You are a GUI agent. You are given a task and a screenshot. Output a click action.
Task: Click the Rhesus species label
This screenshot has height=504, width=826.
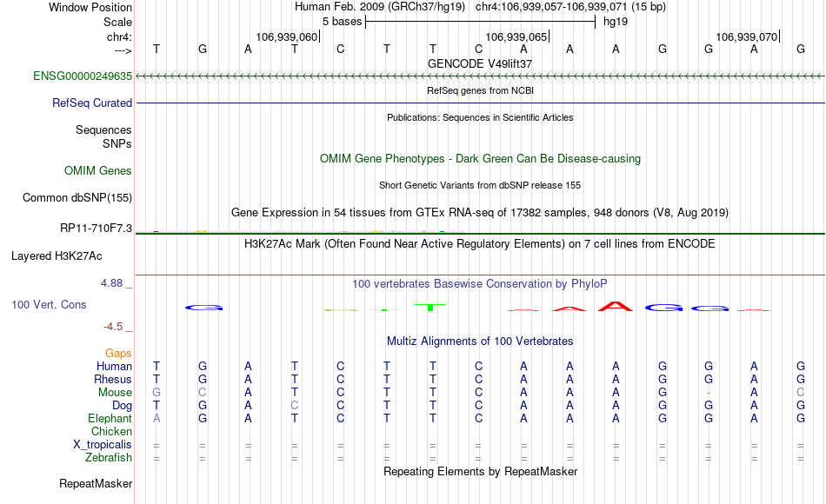pos(113,379)
